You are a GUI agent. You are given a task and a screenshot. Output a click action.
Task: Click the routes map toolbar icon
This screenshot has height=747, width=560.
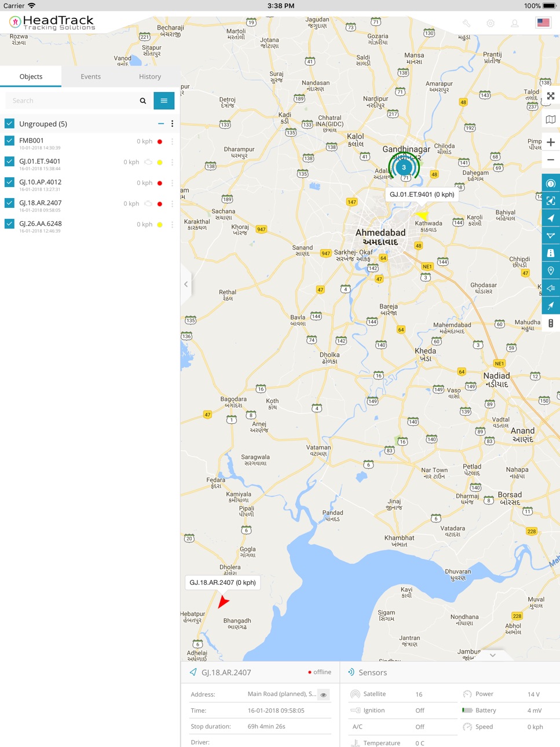pyautogui.click(x=551, y=236)
